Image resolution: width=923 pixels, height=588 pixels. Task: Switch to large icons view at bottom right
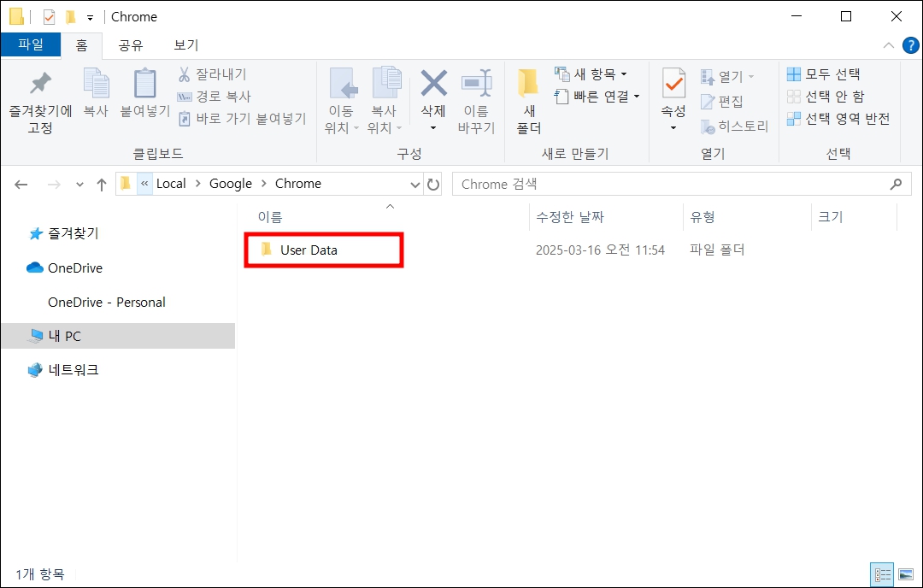pyautogui.click(x=908, y=574)
